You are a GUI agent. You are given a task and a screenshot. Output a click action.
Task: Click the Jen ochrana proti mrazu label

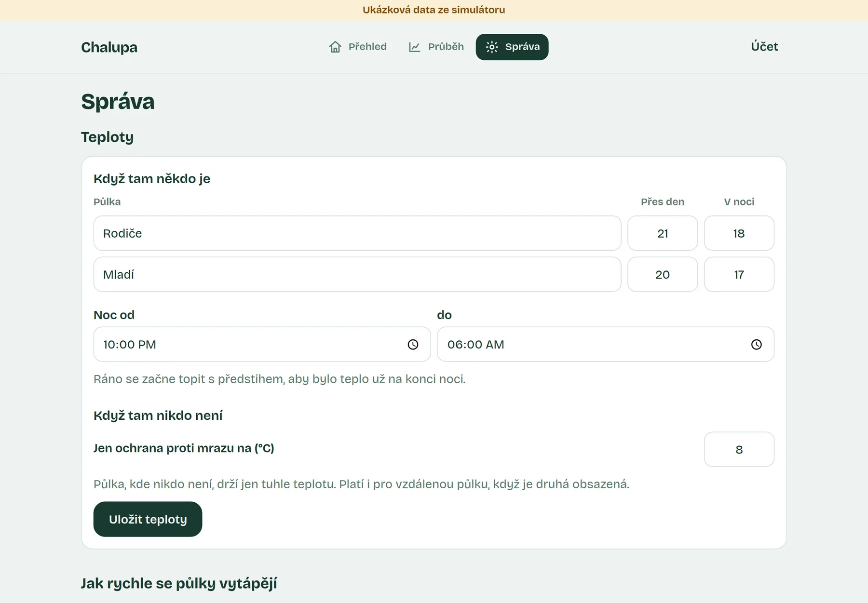(184, 448)
